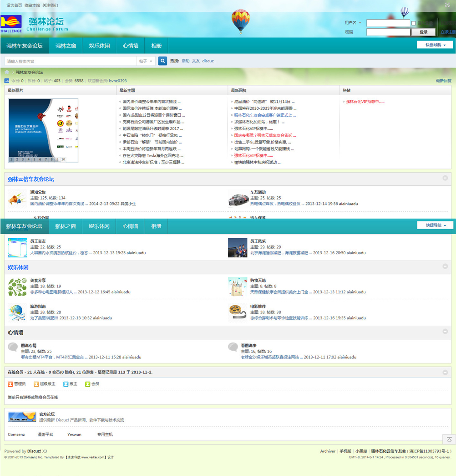Click slide number 10 under latest image
This screenshot has width=456, height=476.
pos(63,159)
